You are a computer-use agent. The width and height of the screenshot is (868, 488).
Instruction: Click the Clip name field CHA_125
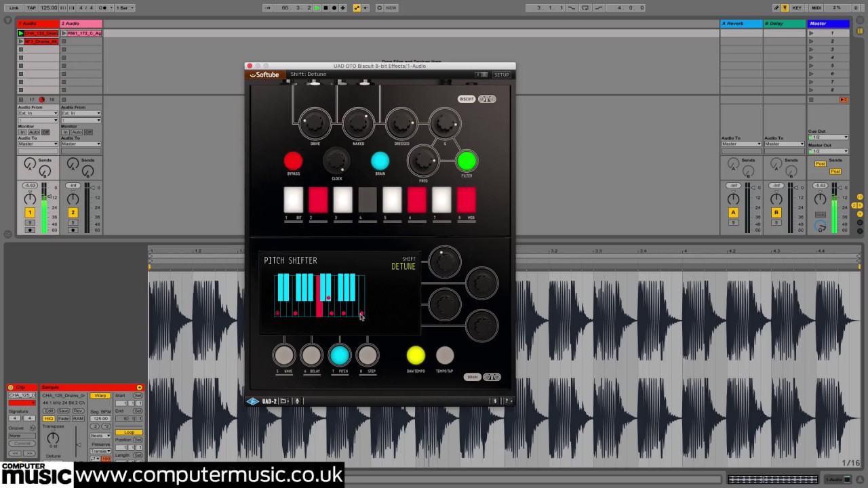(x=22, y=396)
